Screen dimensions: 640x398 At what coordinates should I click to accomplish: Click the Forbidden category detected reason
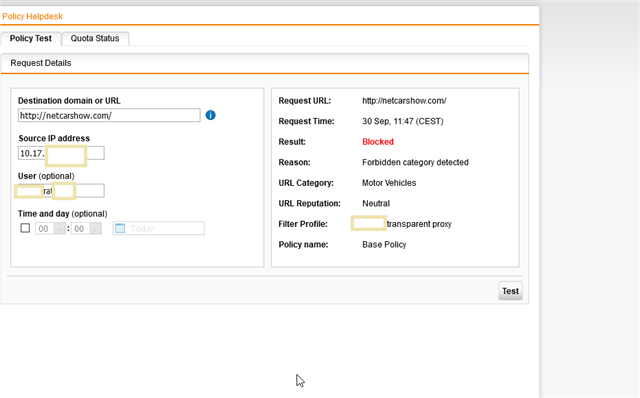pos(415,162)
